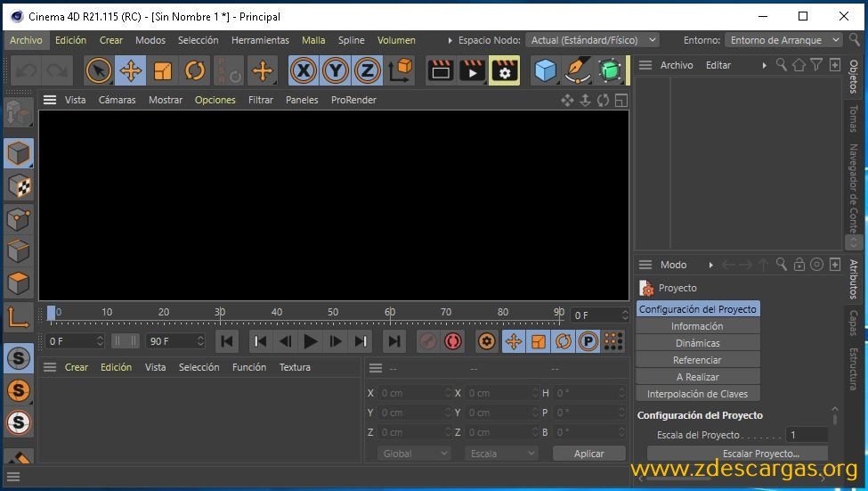Toggle blue Snap S icon
This screenshot has height=491, width=868.
tap(19, 358)
